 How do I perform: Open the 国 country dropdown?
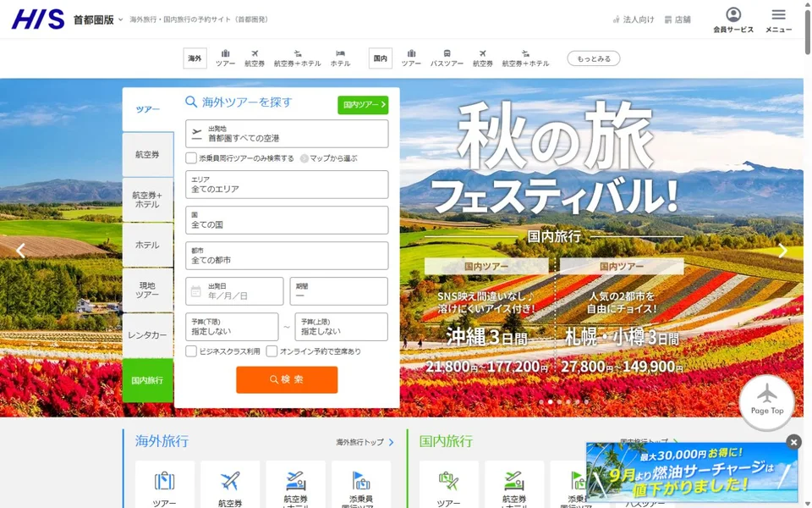click(287, 220)
